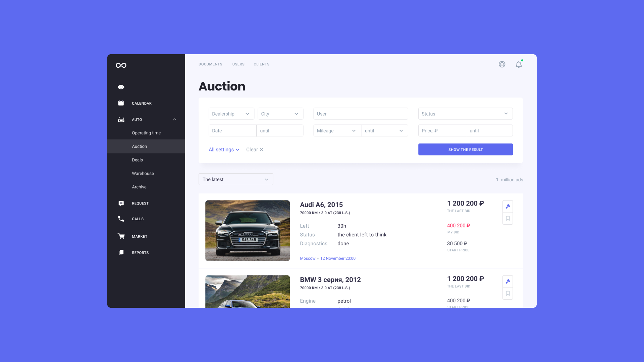Click the Audi A6 car thumbnail

pyautogui.click(x=248, y=230)
